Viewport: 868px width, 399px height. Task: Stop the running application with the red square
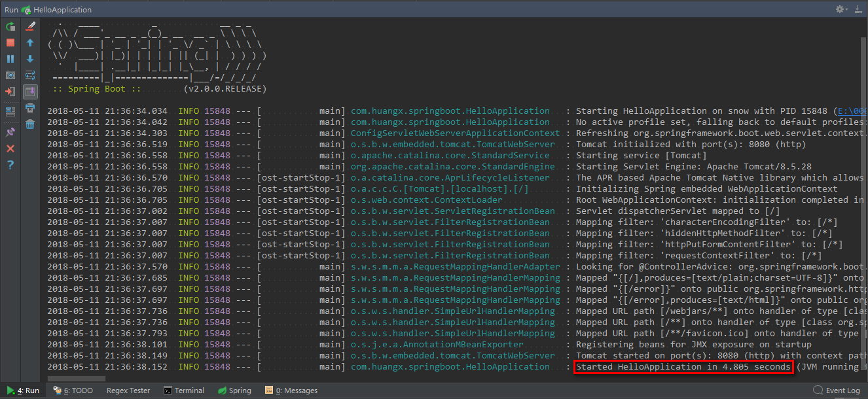tap(10, 43)
